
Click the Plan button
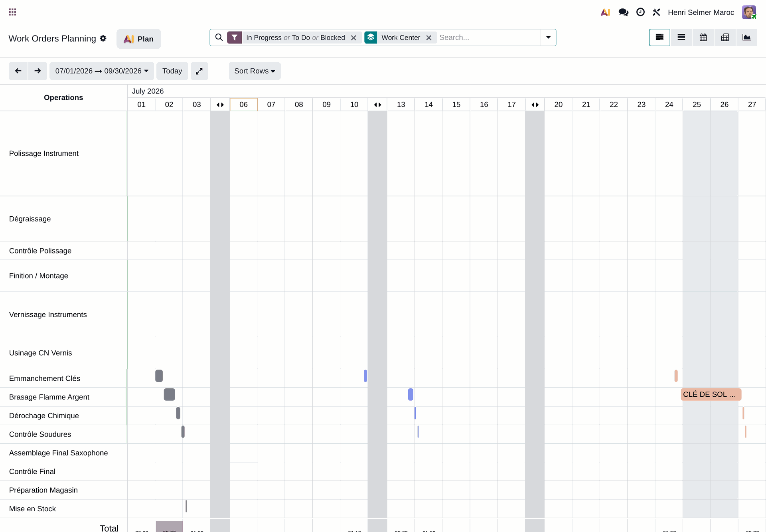tap(139, 39)
